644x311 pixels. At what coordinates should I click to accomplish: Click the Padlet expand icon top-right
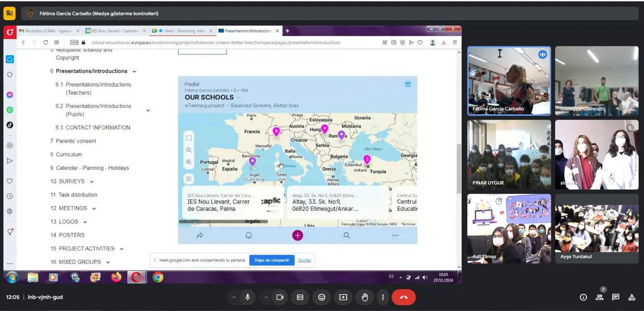(x=408, y=84)
